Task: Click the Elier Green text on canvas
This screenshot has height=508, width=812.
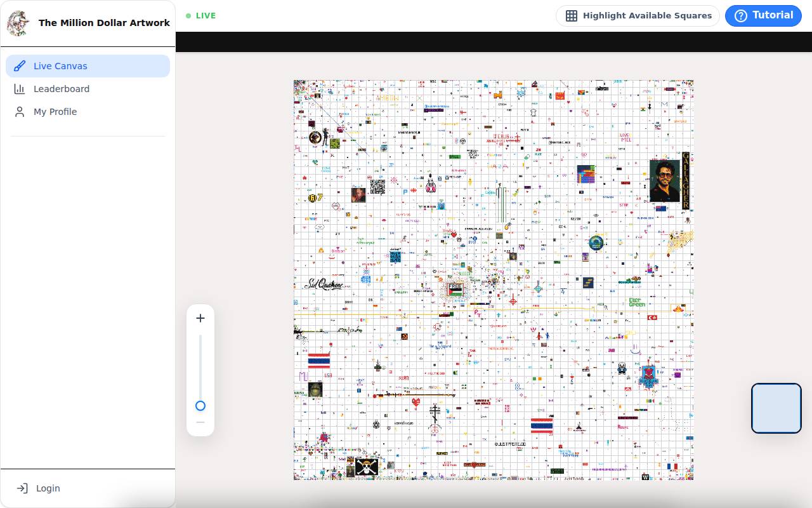Action: [x=637, y=303]
